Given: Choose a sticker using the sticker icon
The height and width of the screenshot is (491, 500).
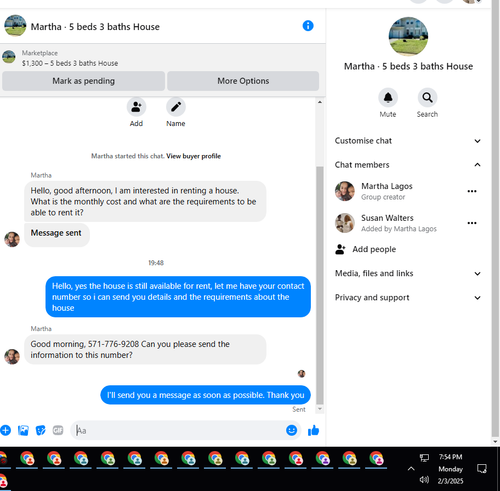Looking at the screenshot, I should click(x=41, y=430).
